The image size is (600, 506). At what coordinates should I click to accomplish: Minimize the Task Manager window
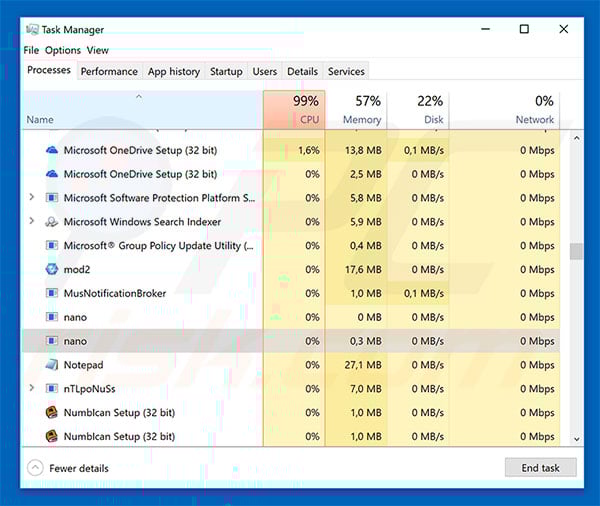point(486,29)
